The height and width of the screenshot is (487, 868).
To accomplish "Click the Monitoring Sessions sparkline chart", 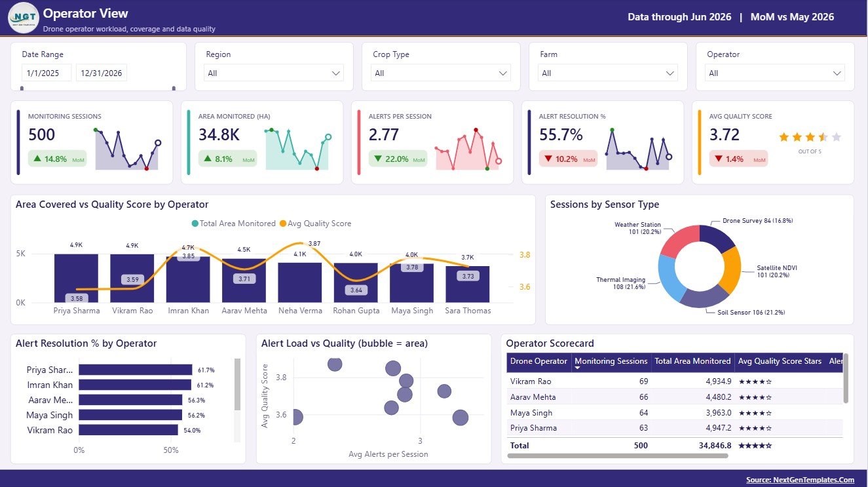I will click(x=127, y=149).
